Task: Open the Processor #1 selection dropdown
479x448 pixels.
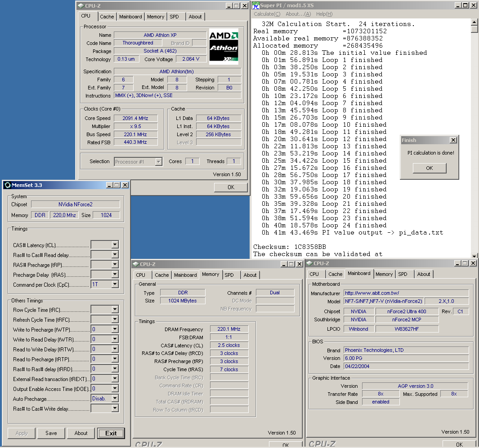Action: [x=159, y=162]
